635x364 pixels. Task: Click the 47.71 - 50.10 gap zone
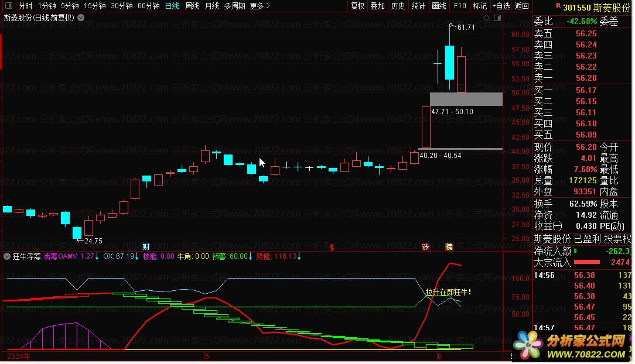(466, 99)
